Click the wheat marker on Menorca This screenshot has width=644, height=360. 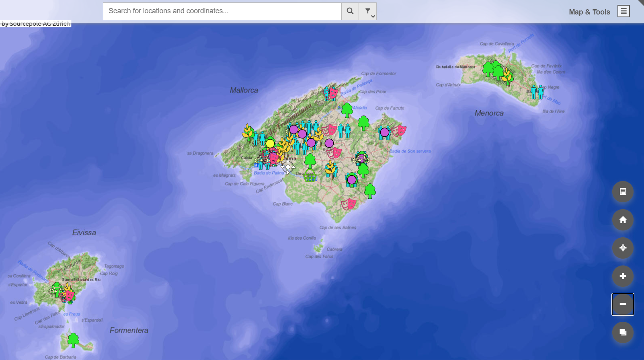pyautogui.click(x=508, y=77)
